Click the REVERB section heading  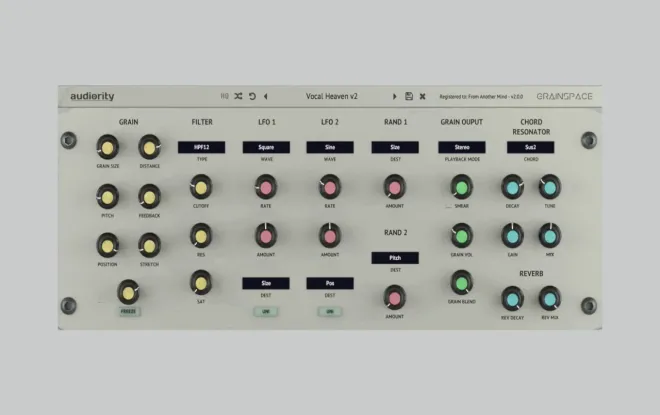(531, 274)
